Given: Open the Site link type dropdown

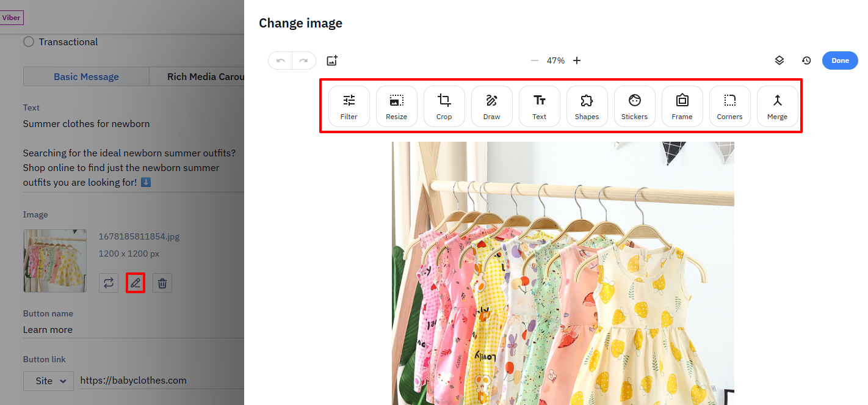Looking at the screenshot, I should 48,381.
